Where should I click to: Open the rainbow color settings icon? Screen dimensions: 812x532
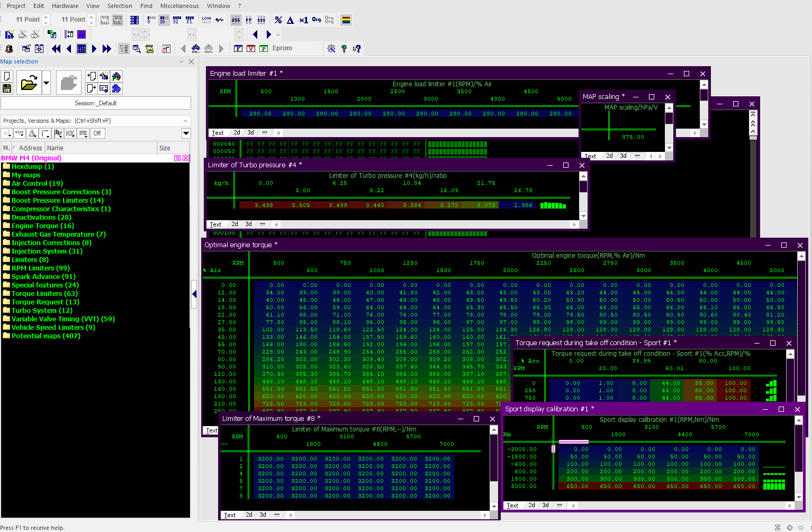click(346, 20)
